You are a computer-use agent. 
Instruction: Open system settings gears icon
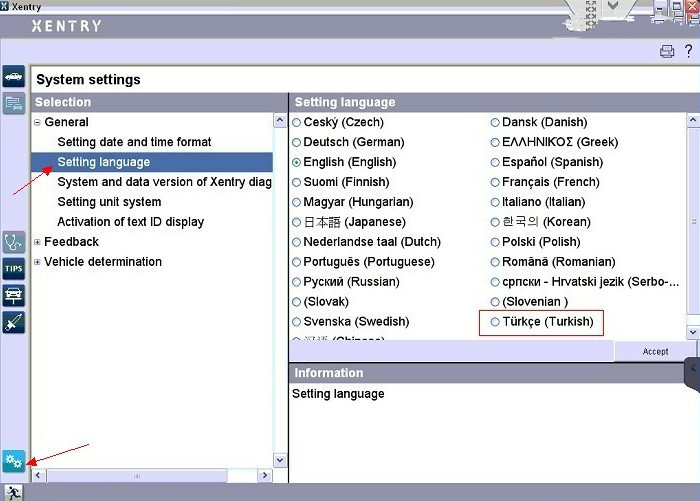tap(13, 461)
